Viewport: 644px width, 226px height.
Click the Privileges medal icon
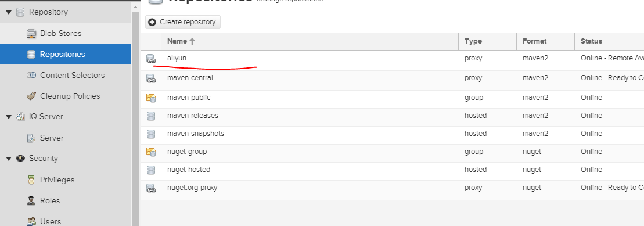[31, 180]
